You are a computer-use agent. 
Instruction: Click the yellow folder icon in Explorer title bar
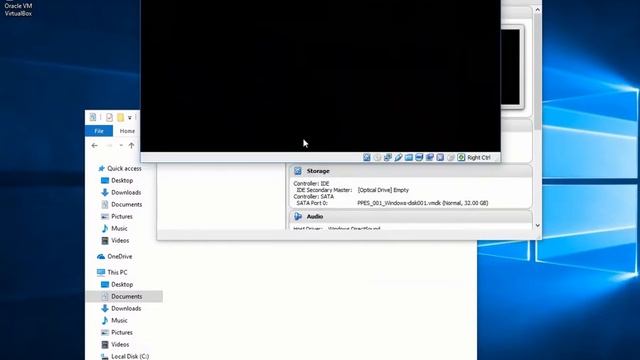click(120, 118)
